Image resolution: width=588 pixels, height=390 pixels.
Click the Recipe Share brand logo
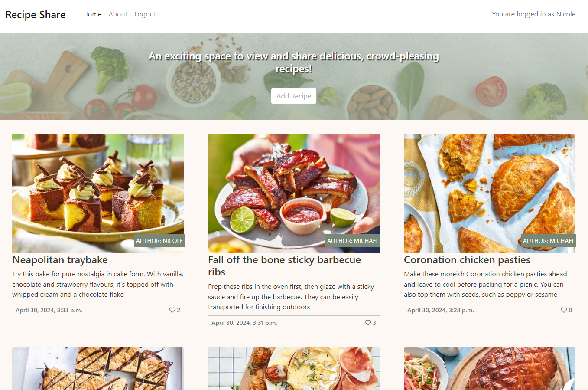point(36,15)
